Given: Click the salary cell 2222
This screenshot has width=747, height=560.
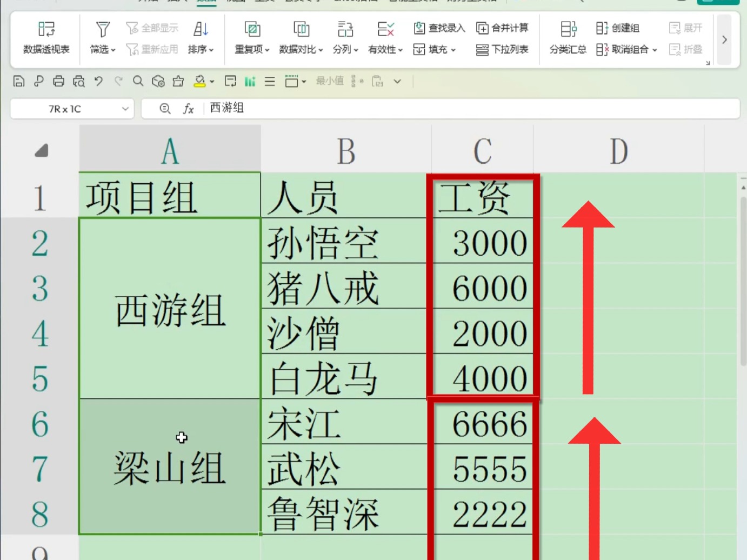Looking at the screenshot, I should (x=482, y=512).
